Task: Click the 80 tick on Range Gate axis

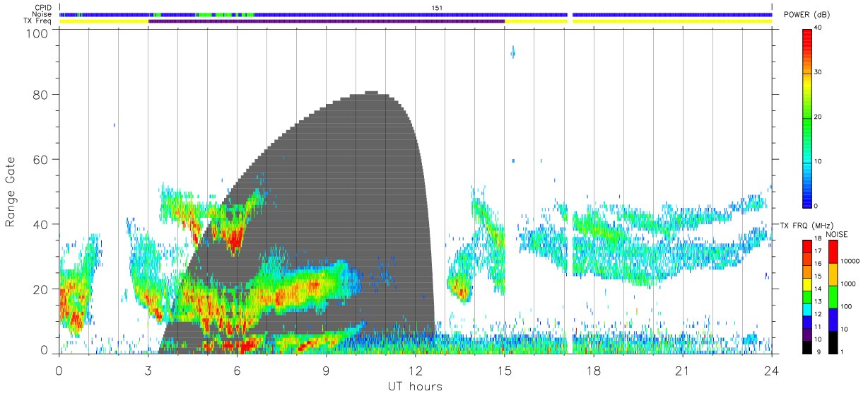Action: [x=42, y=94]
